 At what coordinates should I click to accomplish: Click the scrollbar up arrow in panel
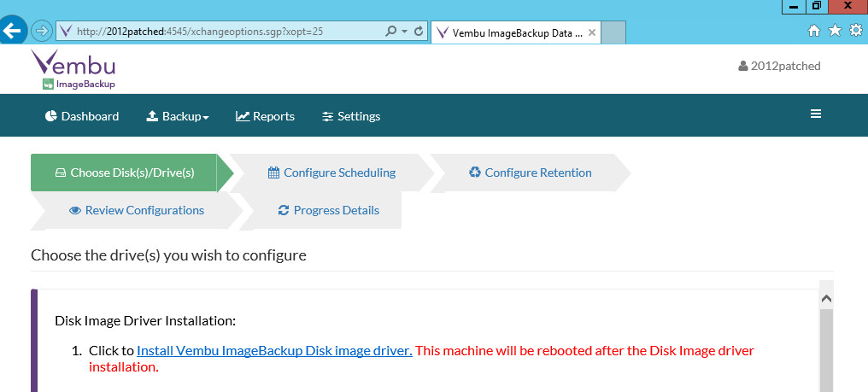tap(826, 298)
